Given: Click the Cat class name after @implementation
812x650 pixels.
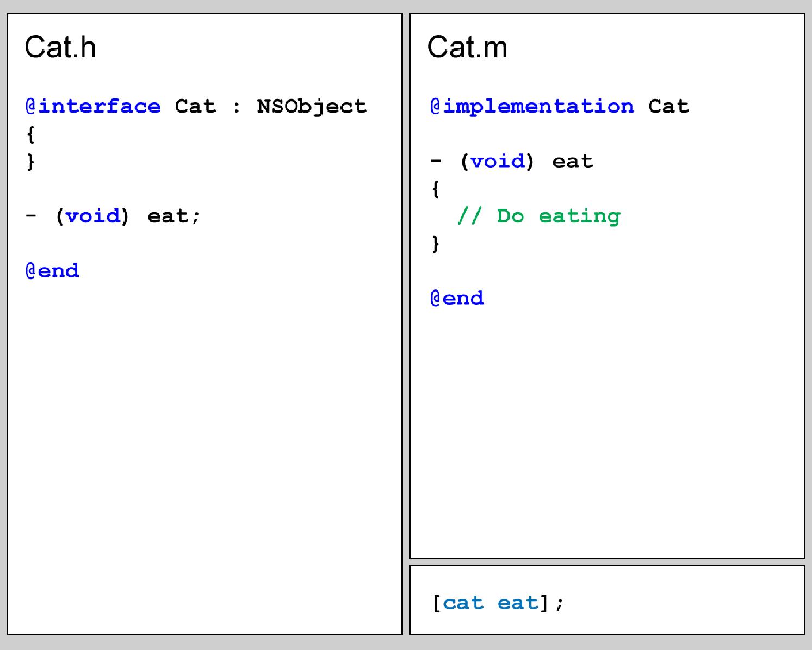Looking at the screenshot, I should (668, 106).
